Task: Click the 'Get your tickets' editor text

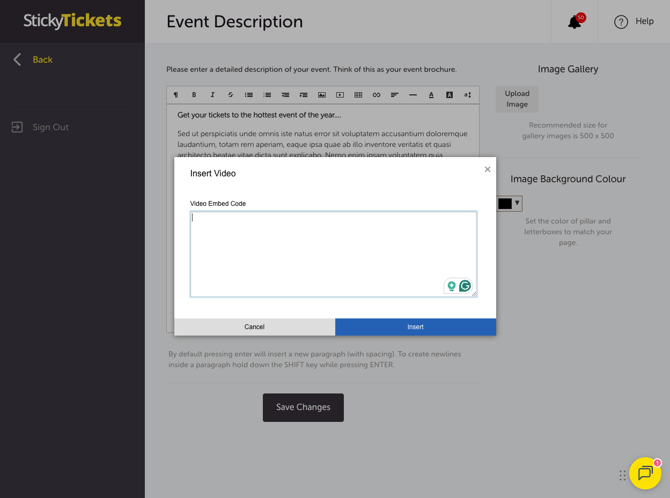Action: [x=259, y=115]
